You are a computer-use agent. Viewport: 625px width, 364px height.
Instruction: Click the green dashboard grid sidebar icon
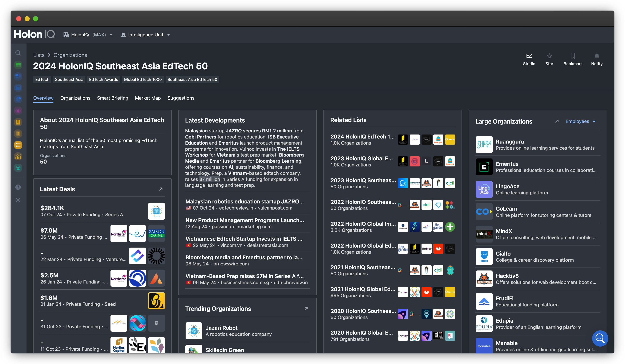18,65
